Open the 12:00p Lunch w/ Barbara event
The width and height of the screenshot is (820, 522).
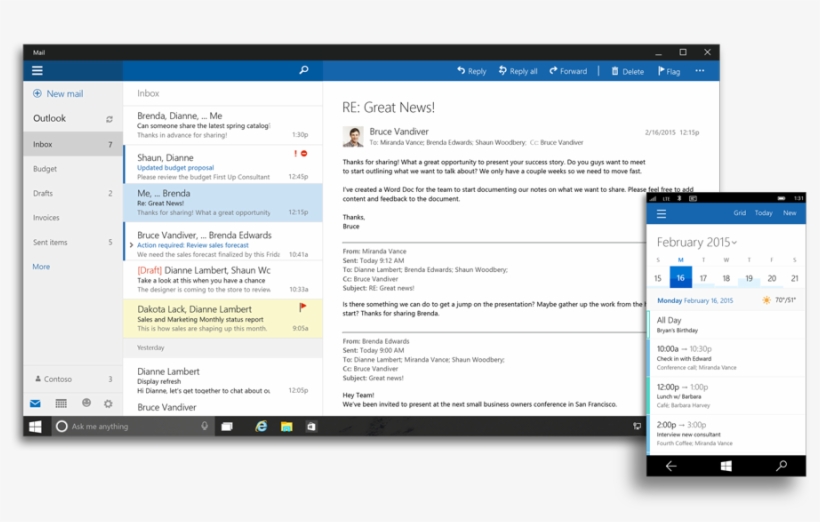[x=726, y=396]
